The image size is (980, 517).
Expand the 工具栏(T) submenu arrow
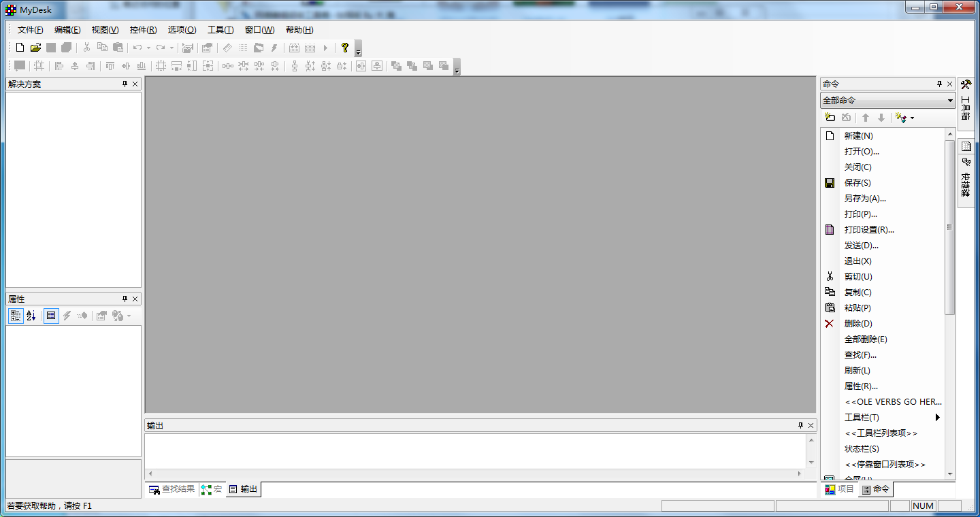937,417
